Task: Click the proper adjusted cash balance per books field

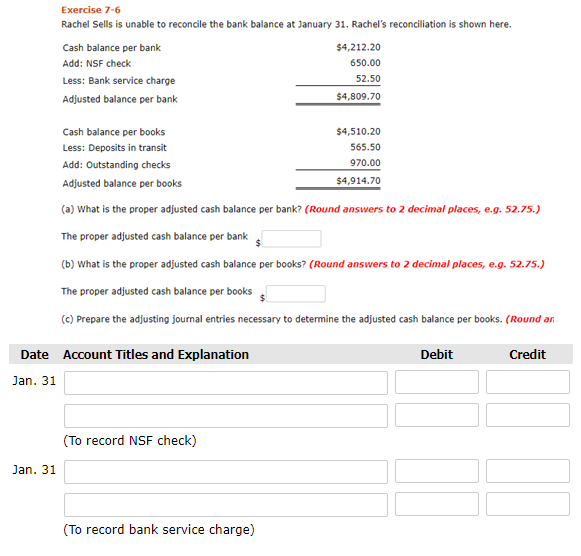Action: click(x=296, y=293)
